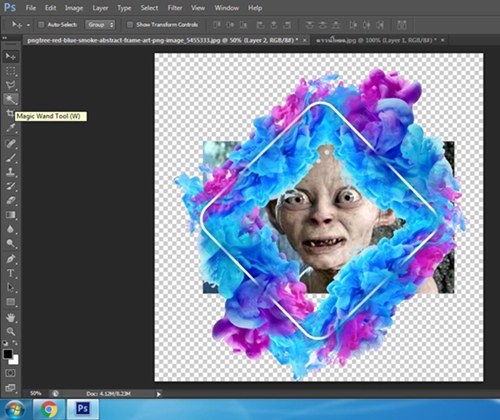Click Distribute Horizontal Centers icon
Image resolution: width=500 pixels, height=420 pixels.
coord(366,25)
